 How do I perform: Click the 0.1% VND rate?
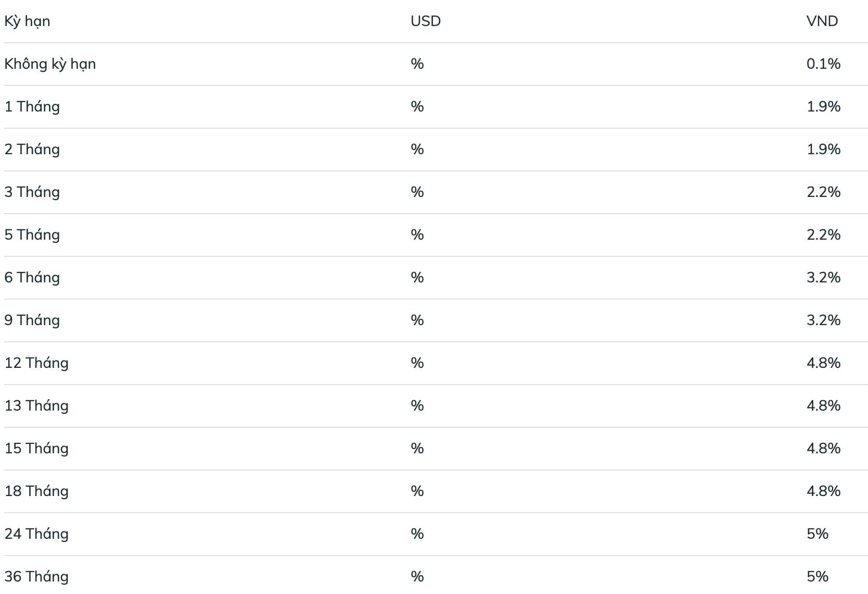tap(823, 64)
